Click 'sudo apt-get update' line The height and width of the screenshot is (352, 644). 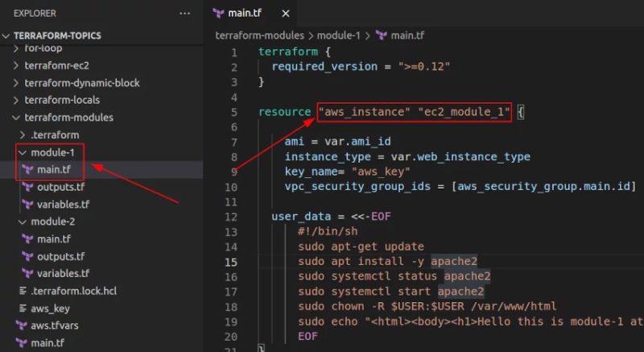361,246
